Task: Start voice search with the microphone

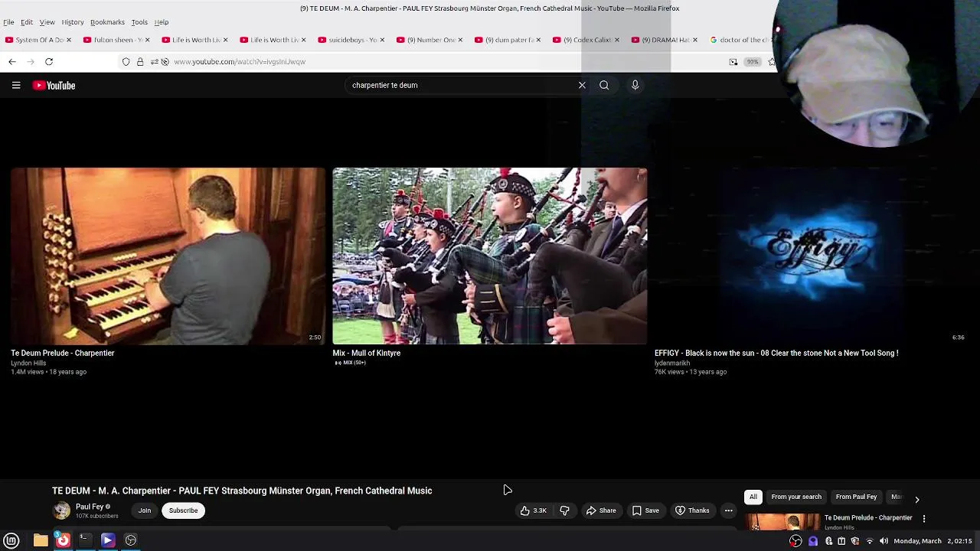Action: [635, 85]
